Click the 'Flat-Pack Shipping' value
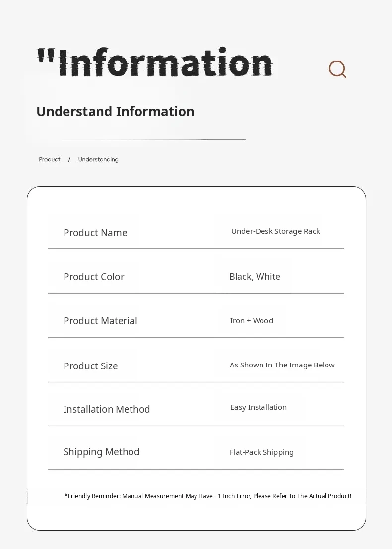The width and height of the screenshot is (392, 549). pyautogui.click(x=261, y=452)
